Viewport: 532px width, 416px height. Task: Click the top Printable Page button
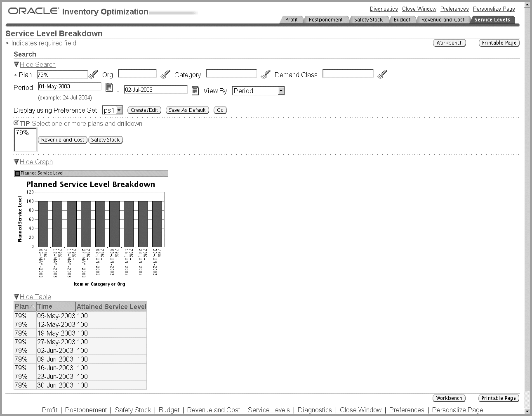[499, 43]
